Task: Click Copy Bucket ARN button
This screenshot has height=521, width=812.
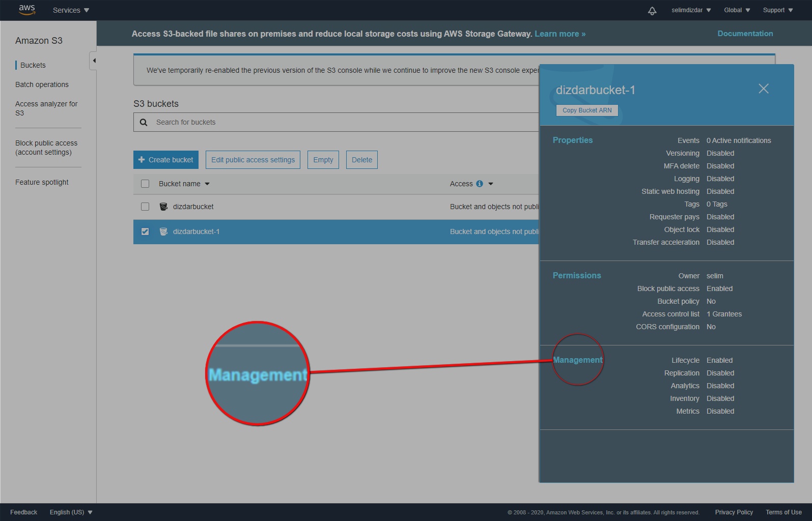Action: (x=587, y=110)
